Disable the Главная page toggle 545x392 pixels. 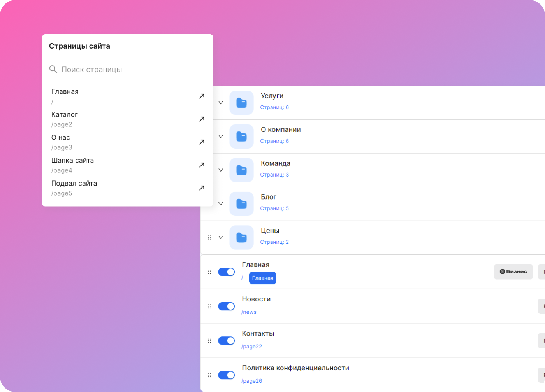[226, 272]
